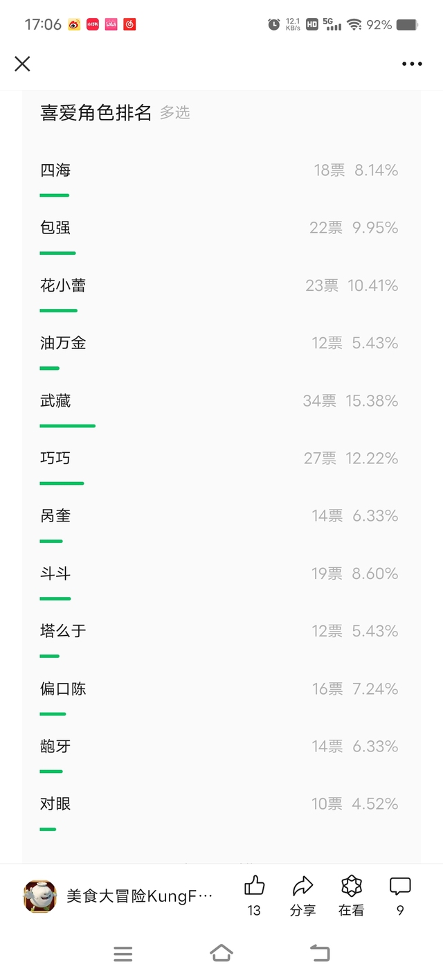
Task: Open the recent apps menu button
Action: point(123,954)
